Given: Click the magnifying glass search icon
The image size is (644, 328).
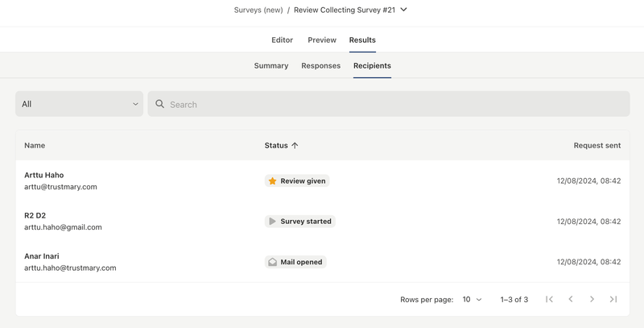Looking at the screenshot, I should coord(159,104).
